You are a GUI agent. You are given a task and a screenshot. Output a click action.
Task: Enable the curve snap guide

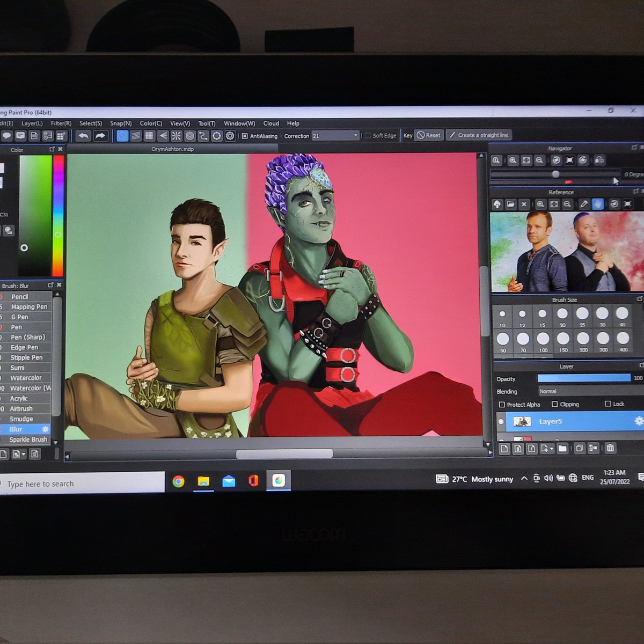[x=203, y=136]
